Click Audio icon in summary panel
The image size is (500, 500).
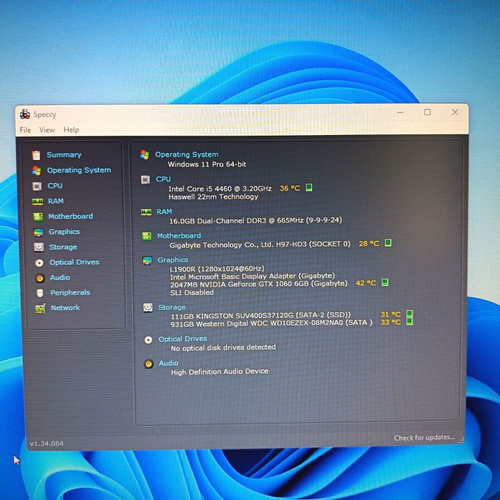[x=149, y=364]
